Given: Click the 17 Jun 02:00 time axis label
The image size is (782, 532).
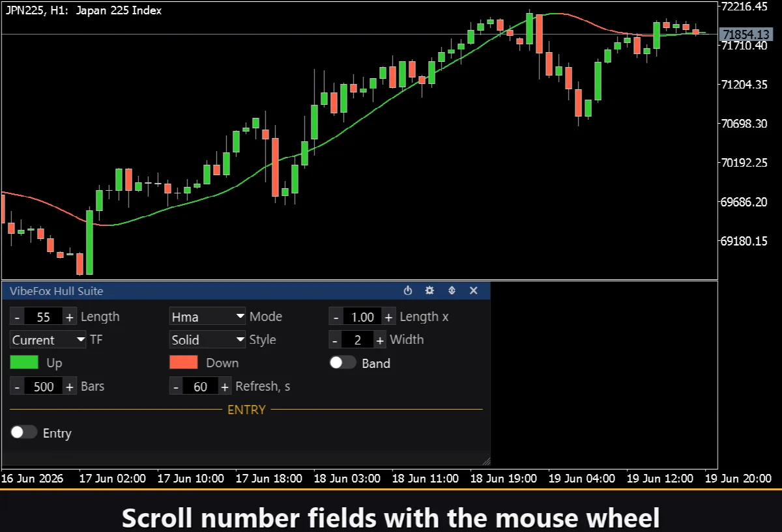Looking at the screenshot, I should click(113, 479).
